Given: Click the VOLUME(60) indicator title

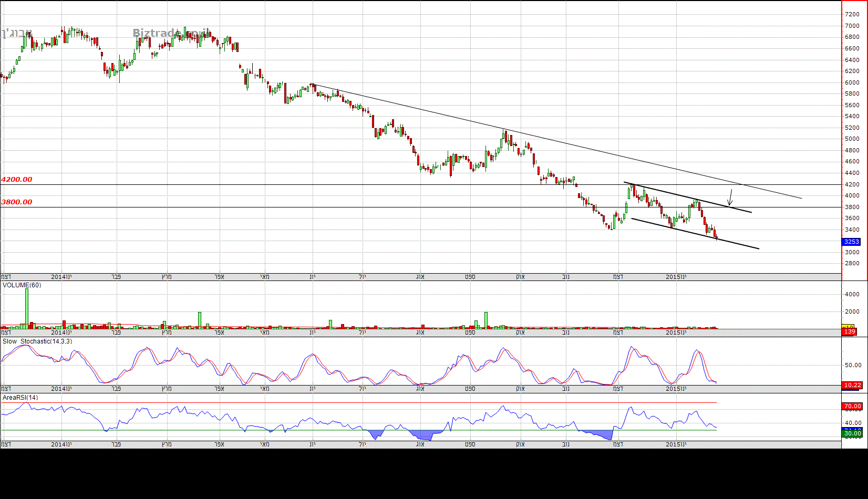Looking at the screenshot, I should pos(22,285).
